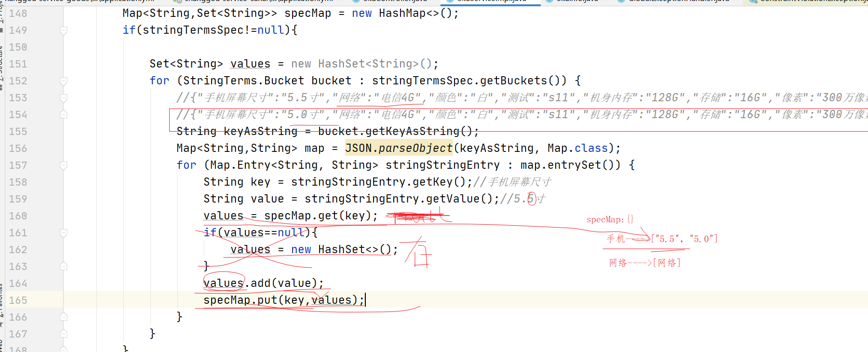This screenshot has width=868, height=352.
Task: Click line number 156 in the gutter
Action: 18,149
